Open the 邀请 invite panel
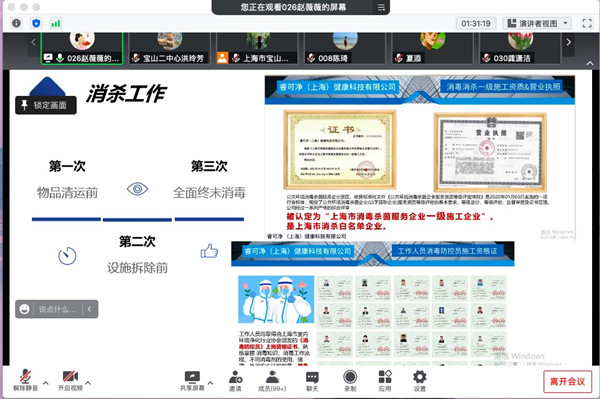The height and width of the screenshot is (399, 600). [x=235, y=380]
